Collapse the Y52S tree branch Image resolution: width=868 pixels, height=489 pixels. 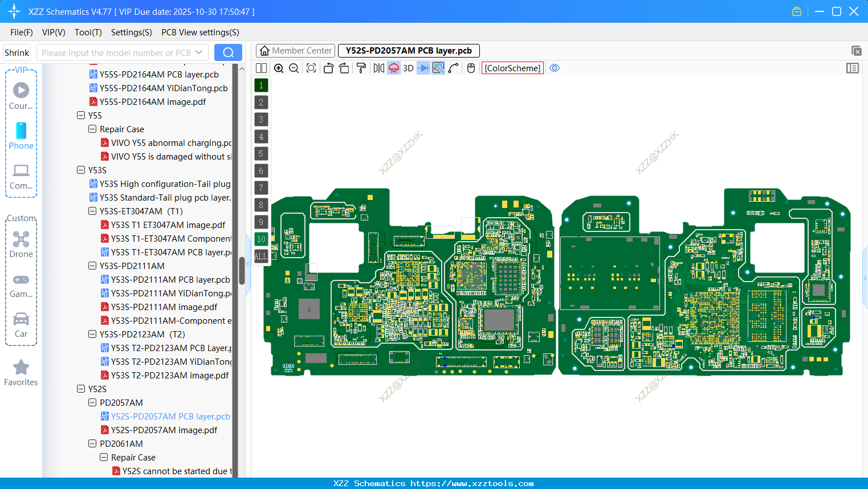[80, 389]
